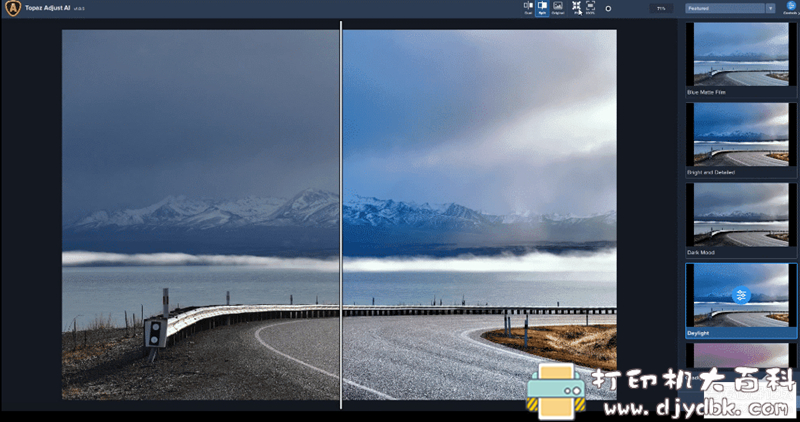Open adjustments icon on Daylight preset
Screen dimensions: 800x422
(741, 295)
